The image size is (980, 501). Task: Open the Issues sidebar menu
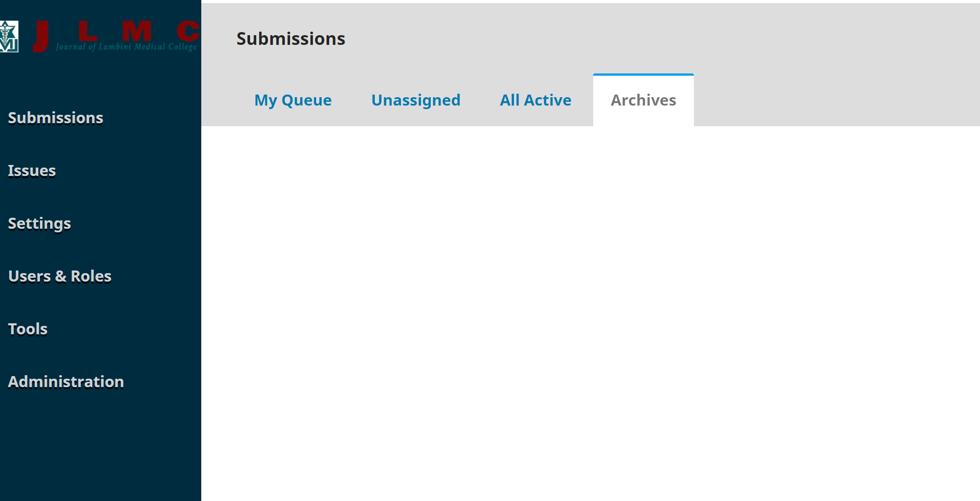[32, 171]
